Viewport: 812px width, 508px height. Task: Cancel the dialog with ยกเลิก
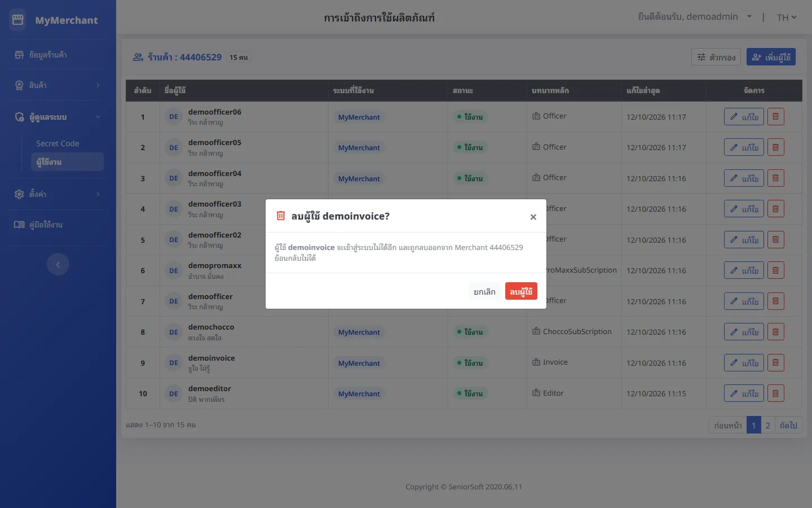[484, 291]
